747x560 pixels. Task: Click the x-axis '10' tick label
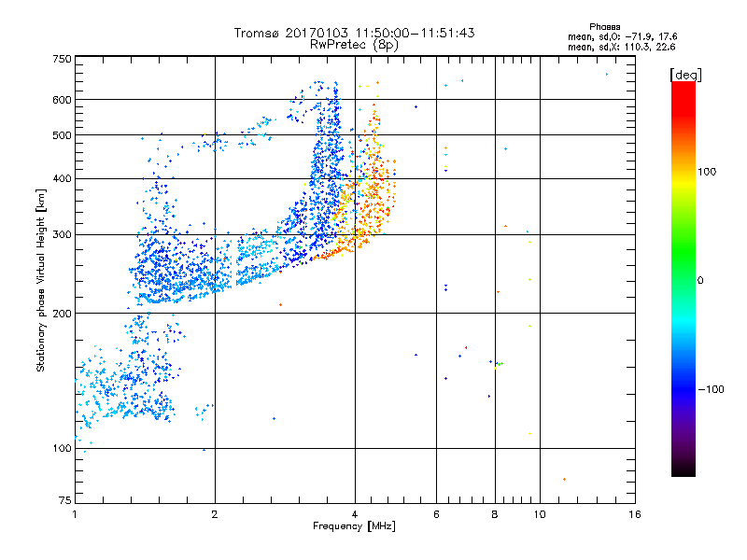(540, 514)
